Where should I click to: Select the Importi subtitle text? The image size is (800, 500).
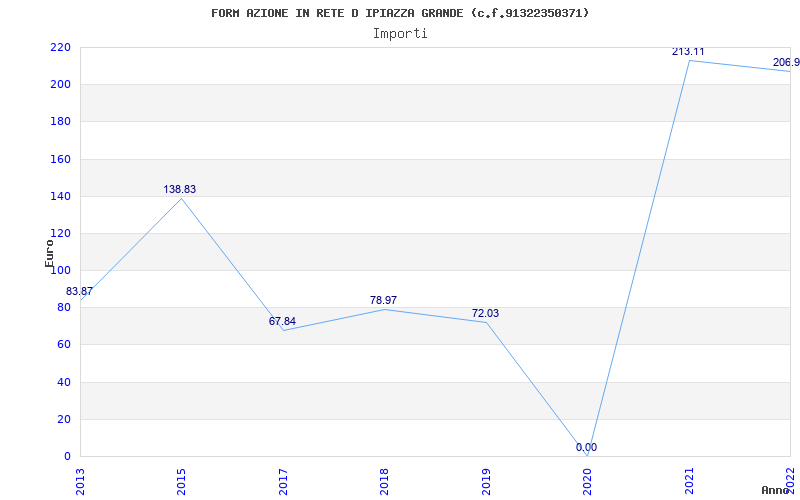(400, 34)
